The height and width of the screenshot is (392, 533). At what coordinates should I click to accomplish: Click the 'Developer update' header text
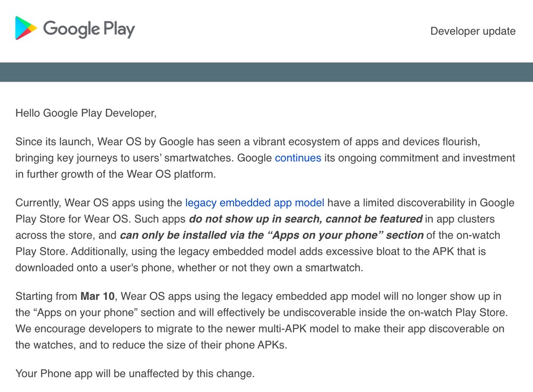coord(473,31)
